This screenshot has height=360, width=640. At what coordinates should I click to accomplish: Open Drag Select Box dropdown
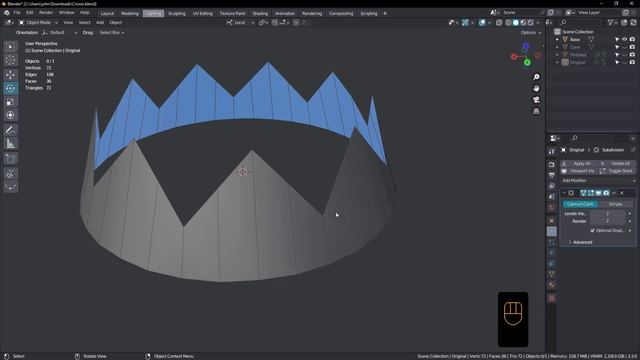pyautogui.click(x=112, y=33)
